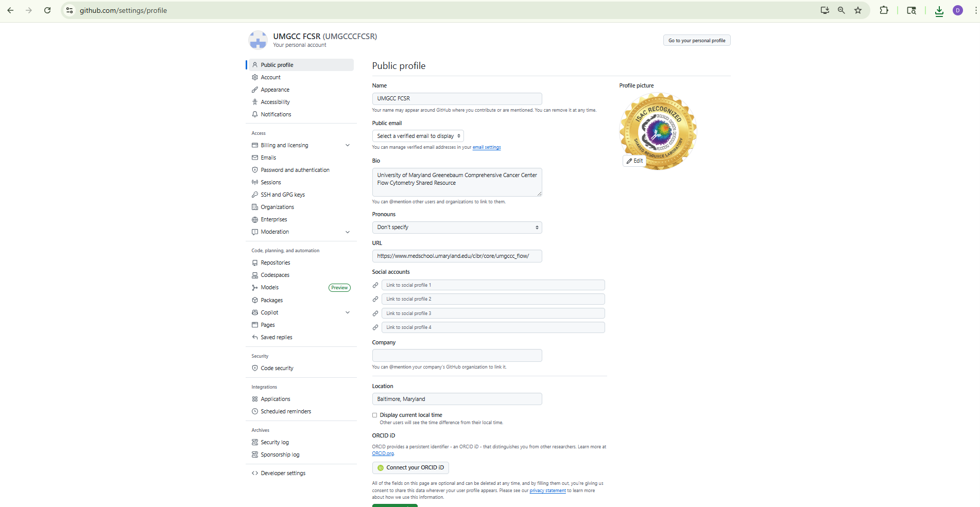Click into the Company text field
This screenshot has width=980, height=507.
[457, 355]
